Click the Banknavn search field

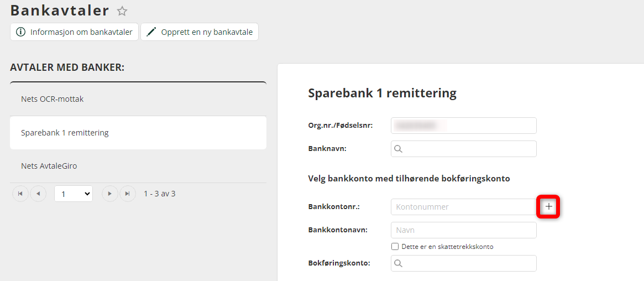(464, 149)
